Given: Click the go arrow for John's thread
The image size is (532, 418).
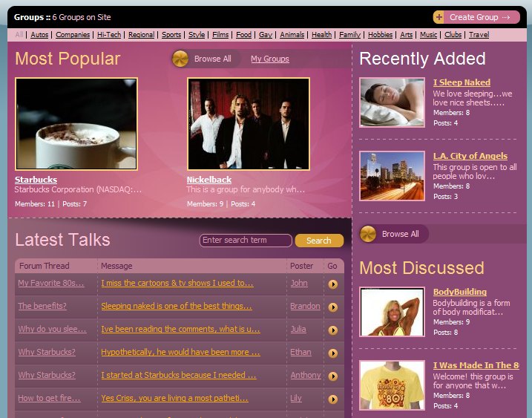Looking at the screenshot, I should (333, 284).
